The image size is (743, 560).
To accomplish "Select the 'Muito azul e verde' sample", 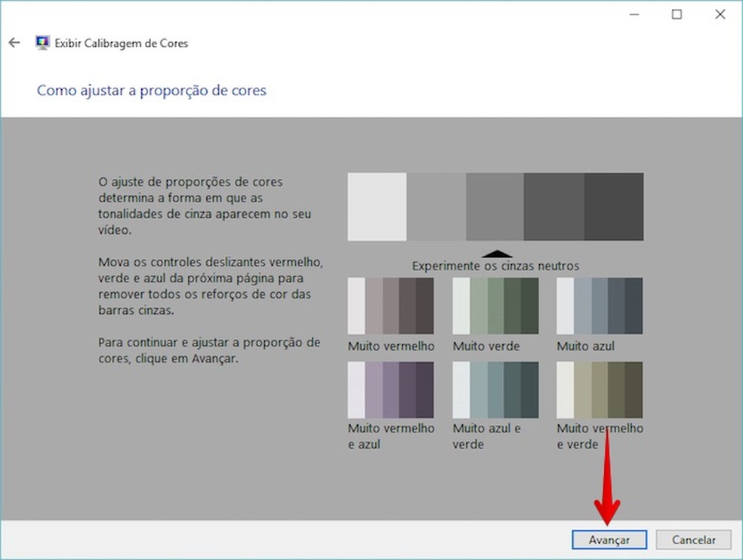I will tap(495, 389).
